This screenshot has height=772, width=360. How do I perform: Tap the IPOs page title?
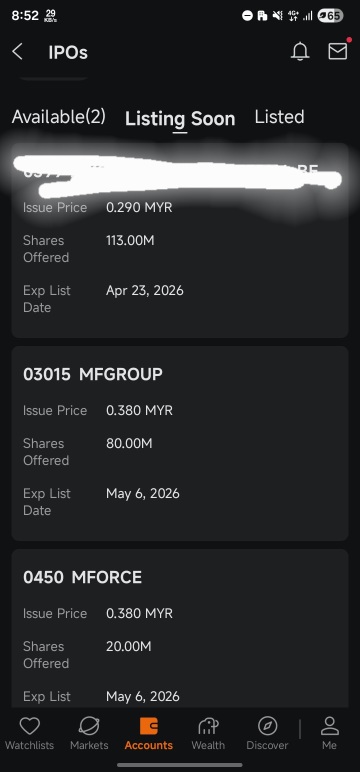pyautogui.click(x=68, y=52)
